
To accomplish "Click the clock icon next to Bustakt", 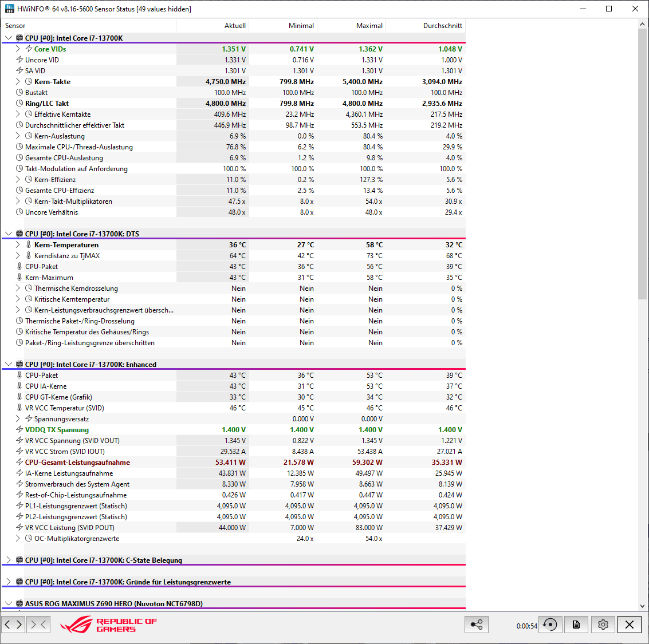I will coord(19,92).
